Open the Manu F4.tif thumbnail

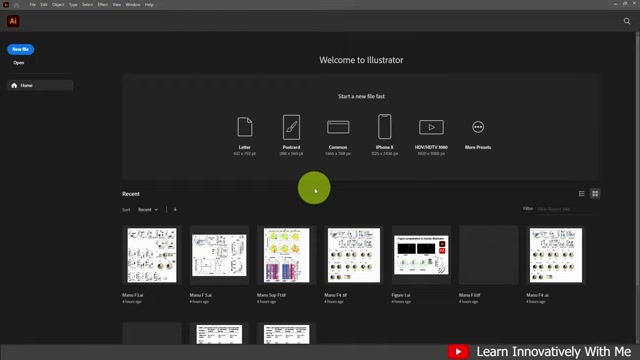pos(354,255)
